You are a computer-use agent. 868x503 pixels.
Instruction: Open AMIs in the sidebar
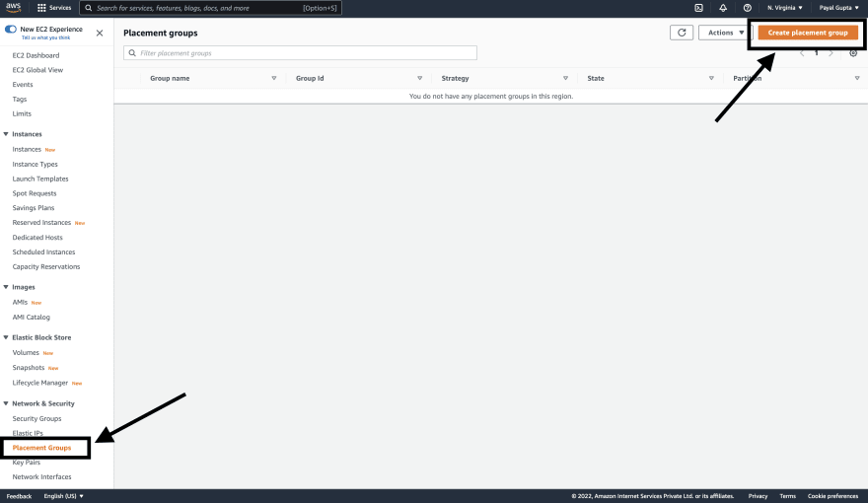[x=20, y=302]
